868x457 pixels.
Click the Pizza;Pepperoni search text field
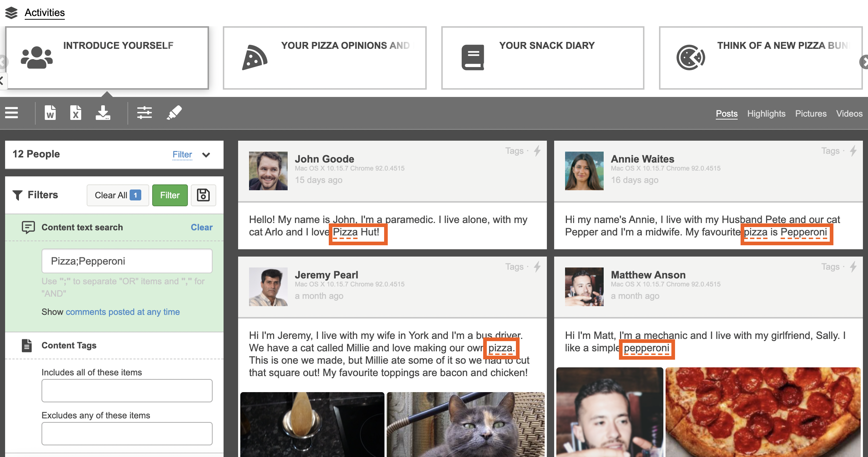[x=127, y=261]
